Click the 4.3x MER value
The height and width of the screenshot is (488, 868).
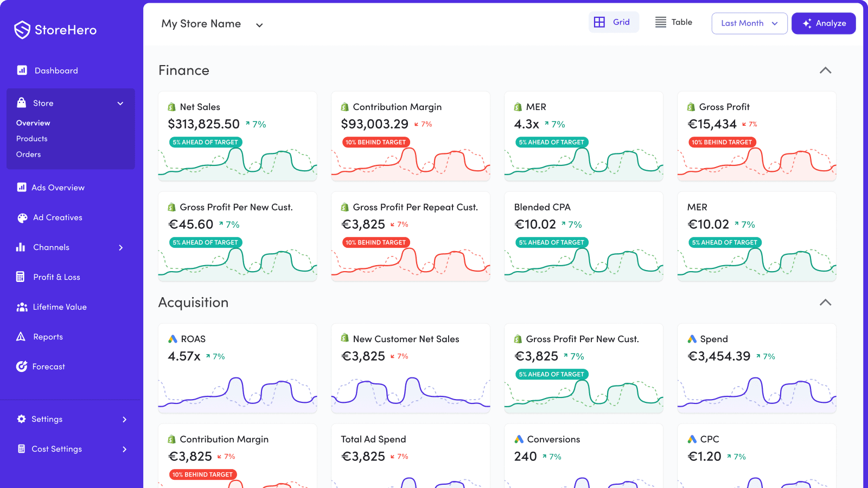[527, 124]
